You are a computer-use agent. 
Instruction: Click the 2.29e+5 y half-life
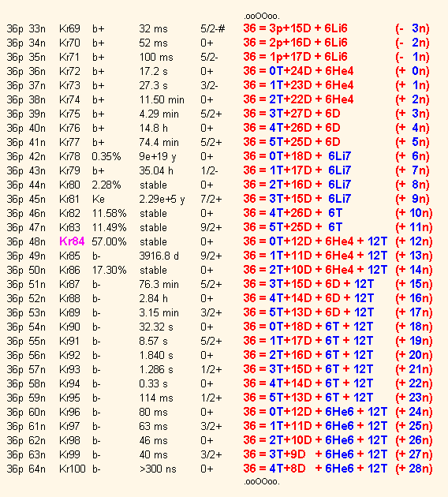[x=162, y=200]
